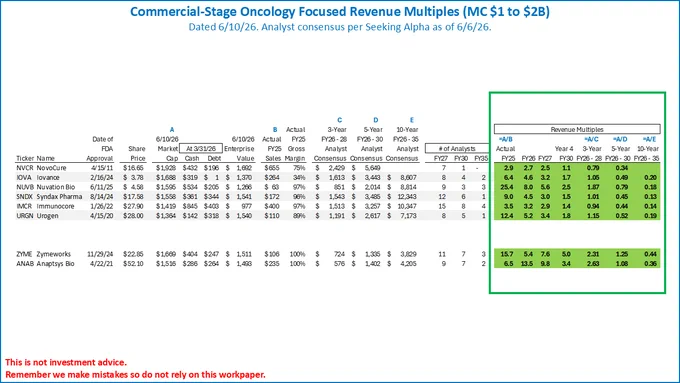Image resolution: width=680 pixels, height=383 pixels.
Task: Click Iovance's share price $3.78
Action: tap(133, 177)
